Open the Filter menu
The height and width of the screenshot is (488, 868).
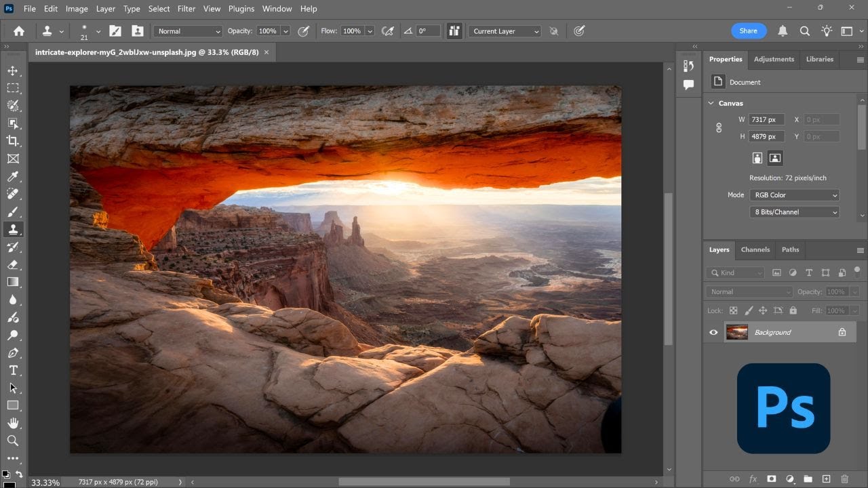point(186,9)
